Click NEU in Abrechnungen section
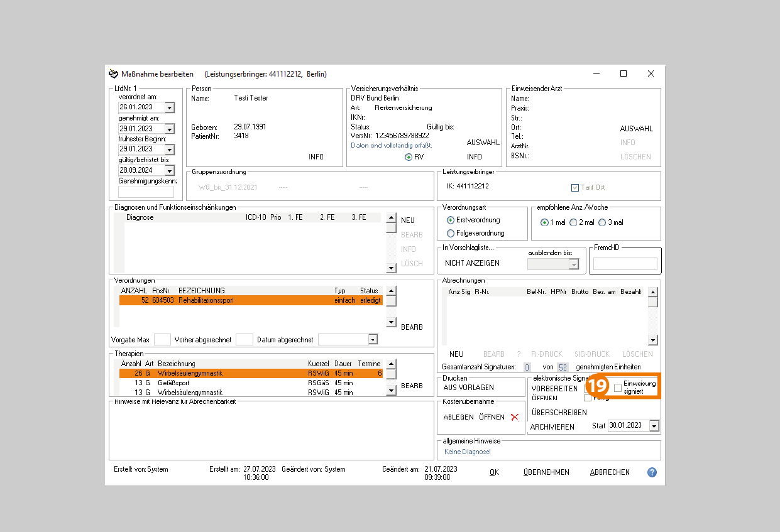 pos(456,354)
